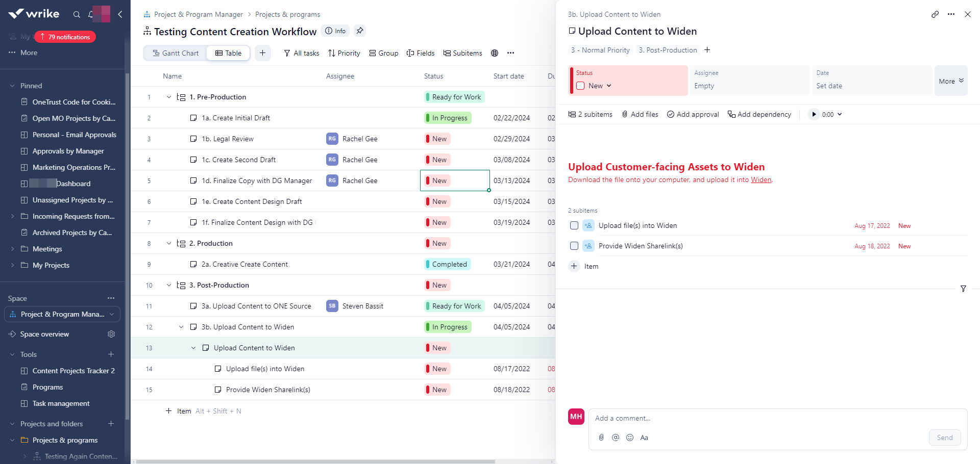Open the project Info button

[x=335, y=31]
